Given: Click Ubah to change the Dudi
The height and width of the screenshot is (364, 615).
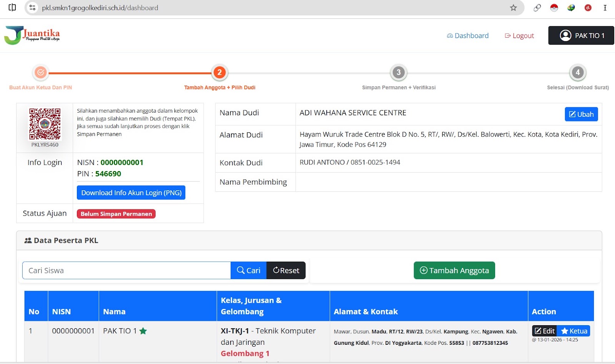Looking at the screenshot, I should pos(581,114).
